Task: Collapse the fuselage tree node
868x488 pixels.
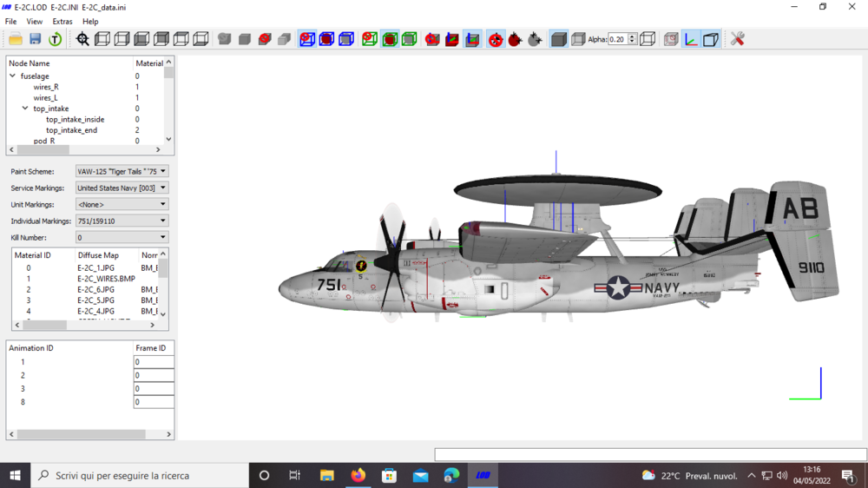Action: 13,76
